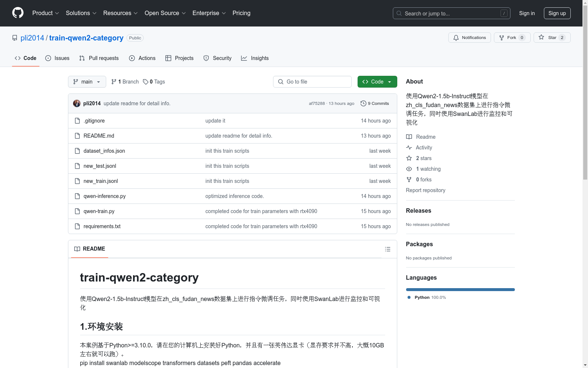588x368 pixels.
Task: Open the Insights tab
Action: (255, 58)
